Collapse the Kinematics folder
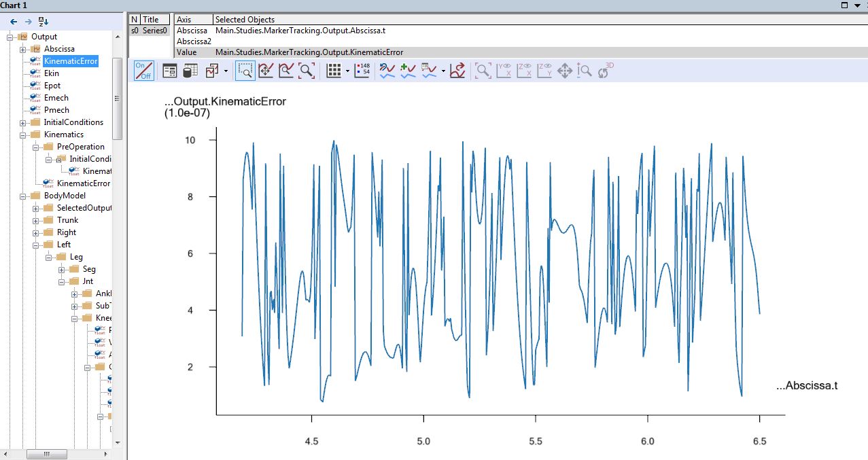Screen dimensions: 868x460 [x=22, y=135]
